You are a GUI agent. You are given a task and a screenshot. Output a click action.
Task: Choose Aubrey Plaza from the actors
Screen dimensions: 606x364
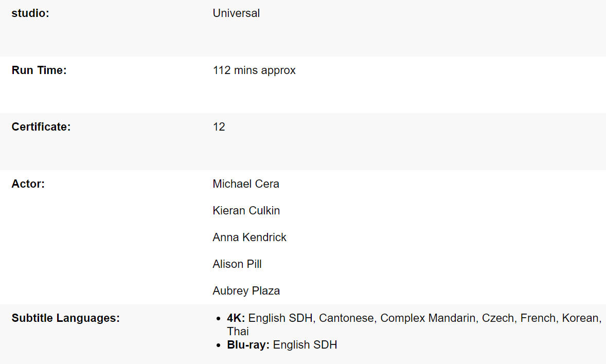pos(246,291)
